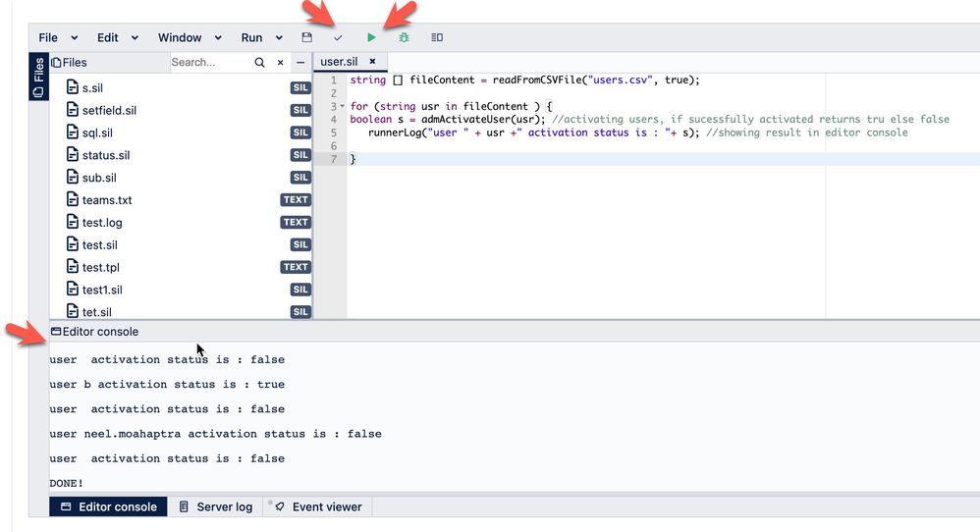Screen dimensions: 980x532
Task: Collapse the for loop fold arrow on line 3
Action: click(x=343, y=106)
